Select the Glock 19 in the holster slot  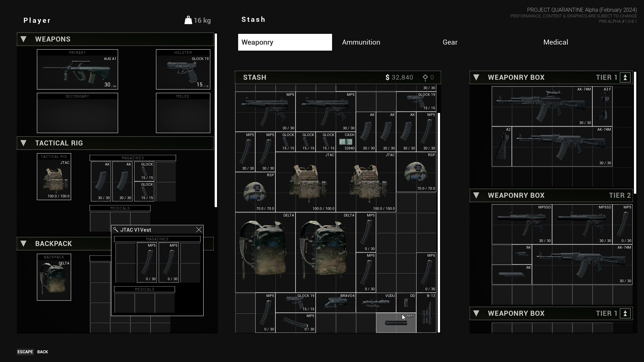point(183,69)
